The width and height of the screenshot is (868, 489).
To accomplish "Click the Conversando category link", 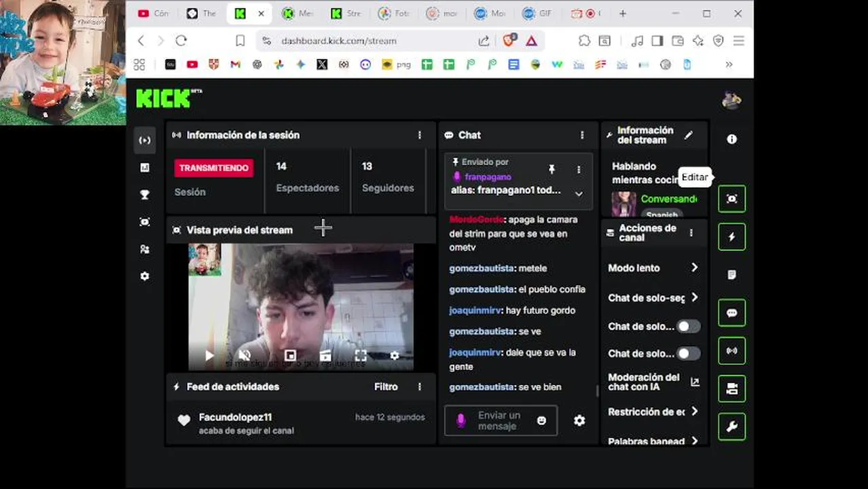I will tap(668, 199).
